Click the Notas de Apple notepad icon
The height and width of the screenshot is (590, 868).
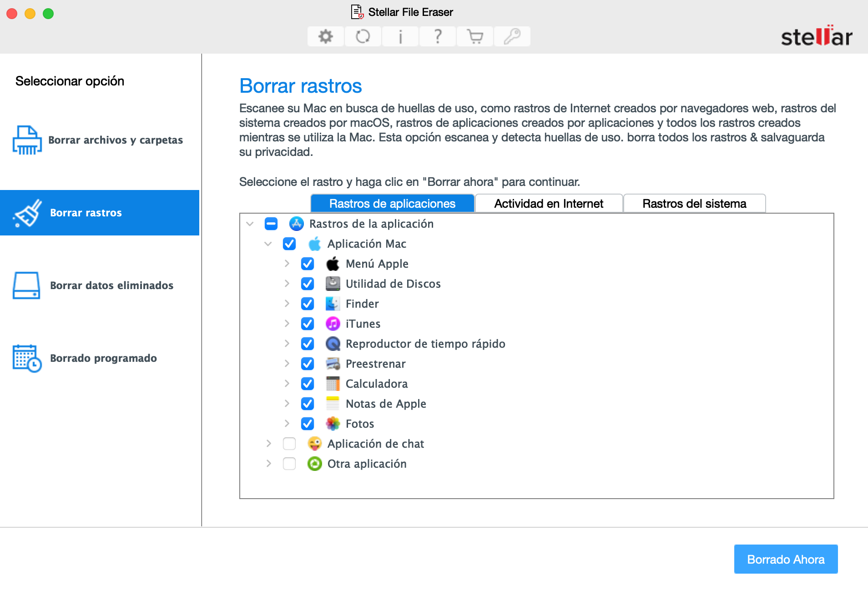333,404
